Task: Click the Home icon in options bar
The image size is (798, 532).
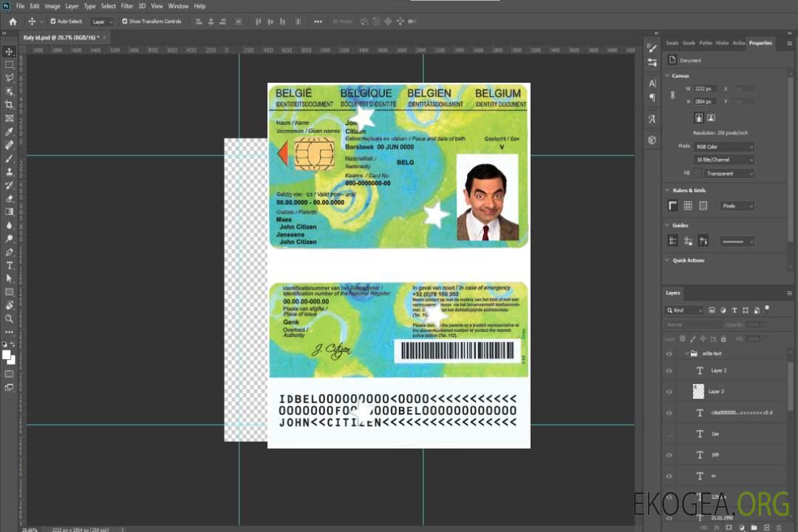Action: coord(13,21)
